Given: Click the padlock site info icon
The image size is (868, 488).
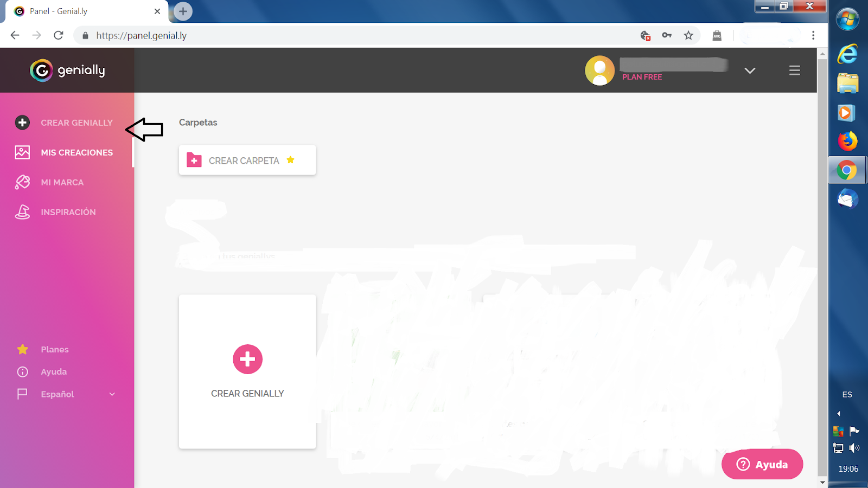Looking at the screenshot, I should (x=85, y=35).
